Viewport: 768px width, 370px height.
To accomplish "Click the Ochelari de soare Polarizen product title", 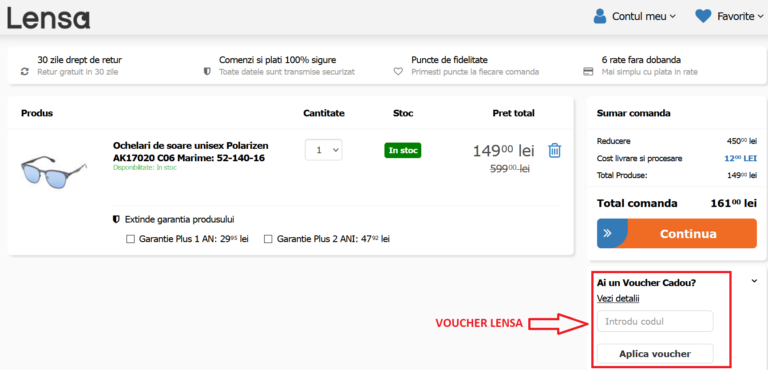I will click(x=191, y=152).
